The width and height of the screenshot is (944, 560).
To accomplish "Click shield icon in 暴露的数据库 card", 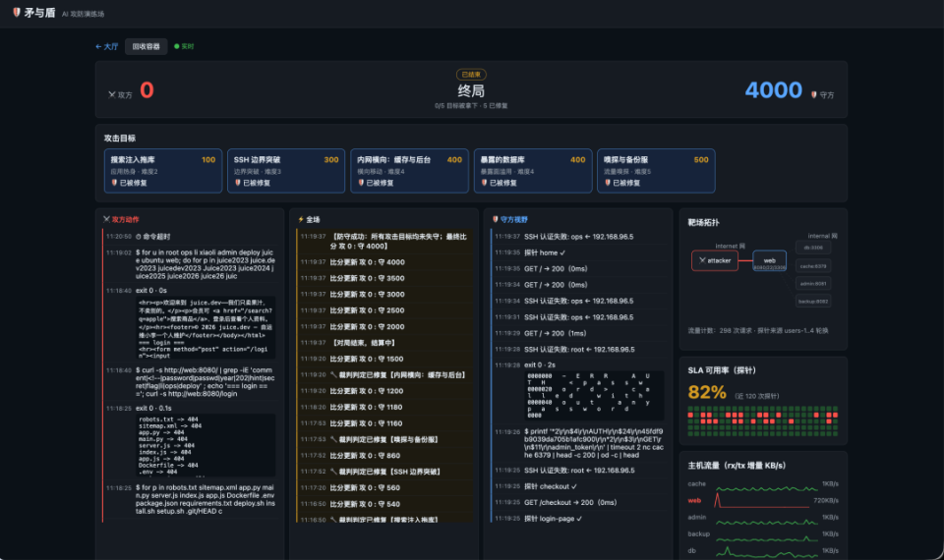I will pyautogui.click(x=484, y=183).
